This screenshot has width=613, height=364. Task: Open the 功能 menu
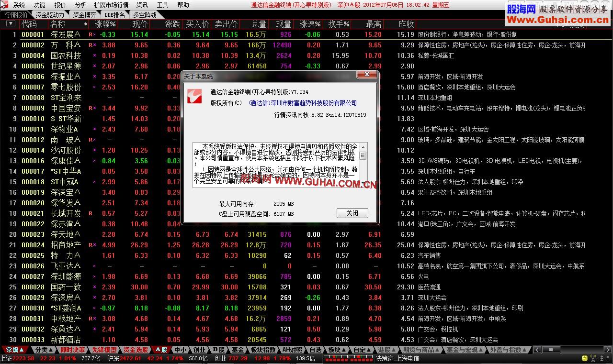[x=40, y=5]
